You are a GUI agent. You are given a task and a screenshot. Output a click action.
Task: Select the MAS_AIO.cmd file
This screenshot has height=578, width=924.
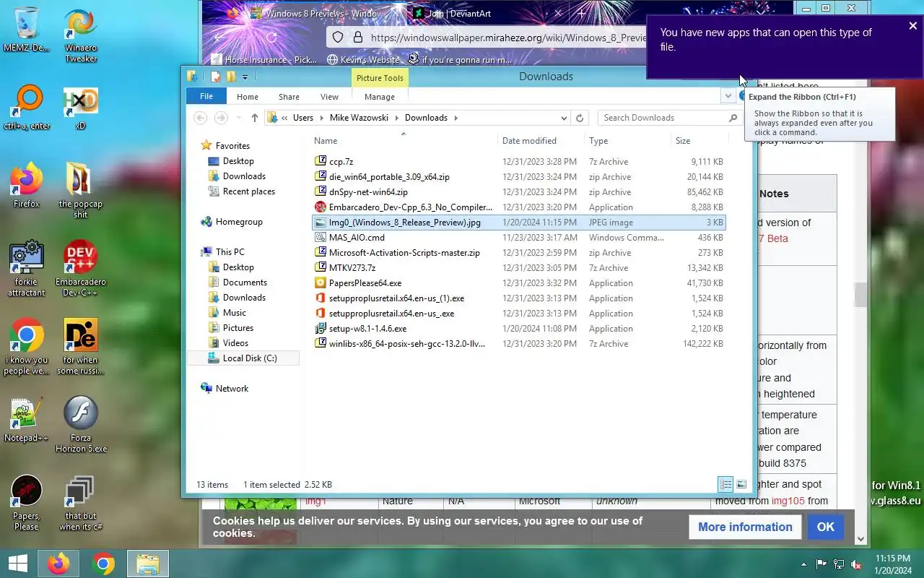pyautogui.click(x=357, y=238)
